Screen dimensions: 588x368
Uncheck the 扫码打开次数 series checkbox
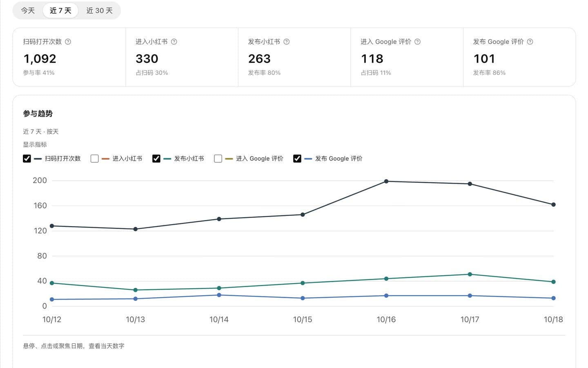coord(27,159)
